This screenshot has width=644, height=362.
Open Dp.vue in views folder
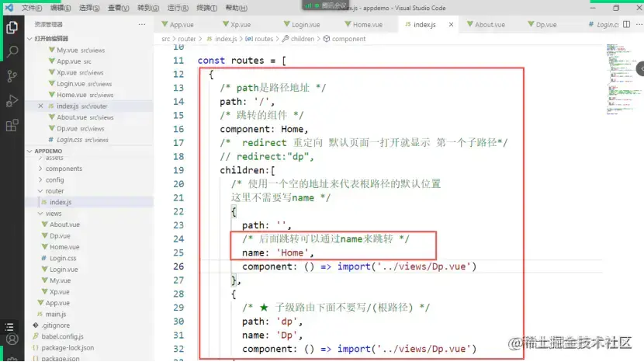click(x=60, y=235)
